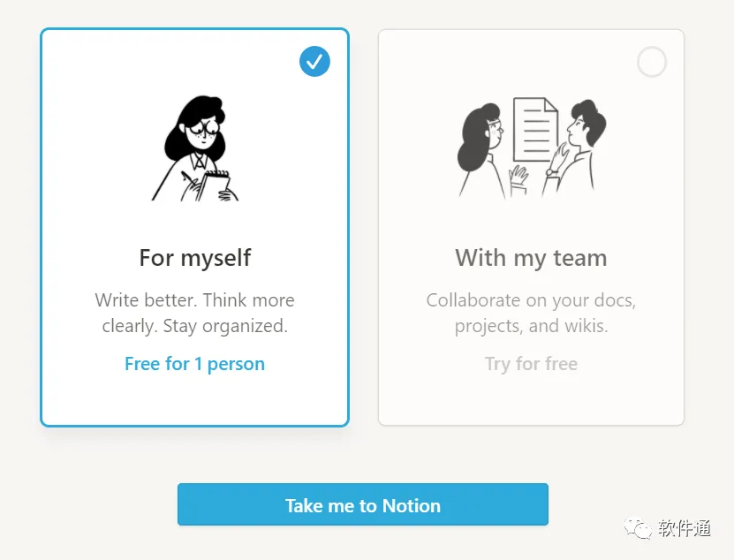
Task: Click the "clearly. Stay organized." text line
Action: click(x=195, y=326)
